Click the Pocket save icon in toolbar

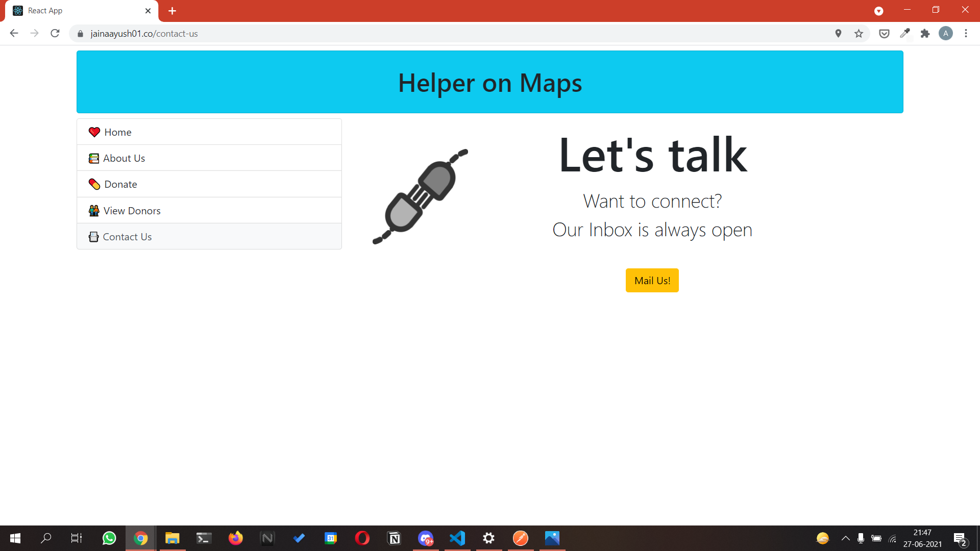coord(884,34)
